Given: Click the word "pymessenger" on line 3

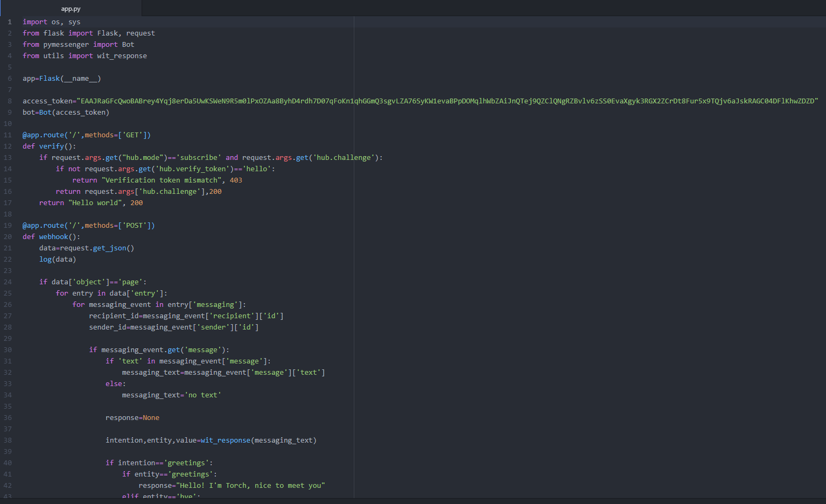Looking at the screenshot, I should coord(66,45).
